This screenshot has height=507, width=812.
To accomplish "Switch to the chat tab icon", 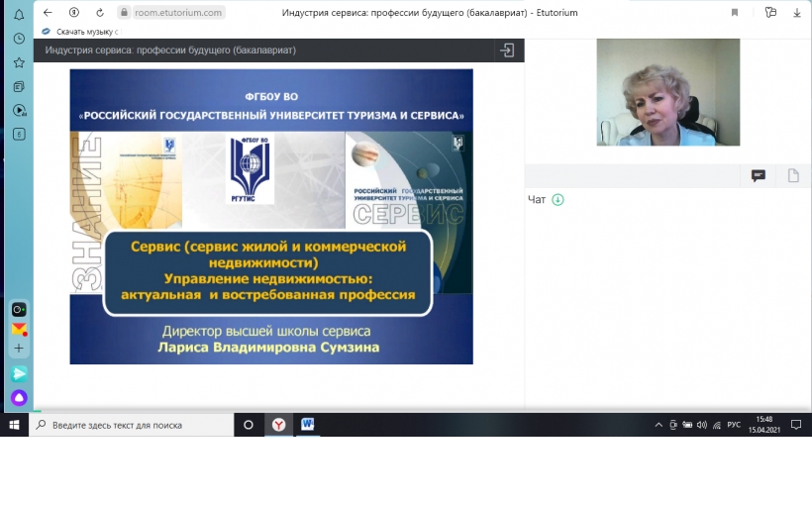I will 759,175.
